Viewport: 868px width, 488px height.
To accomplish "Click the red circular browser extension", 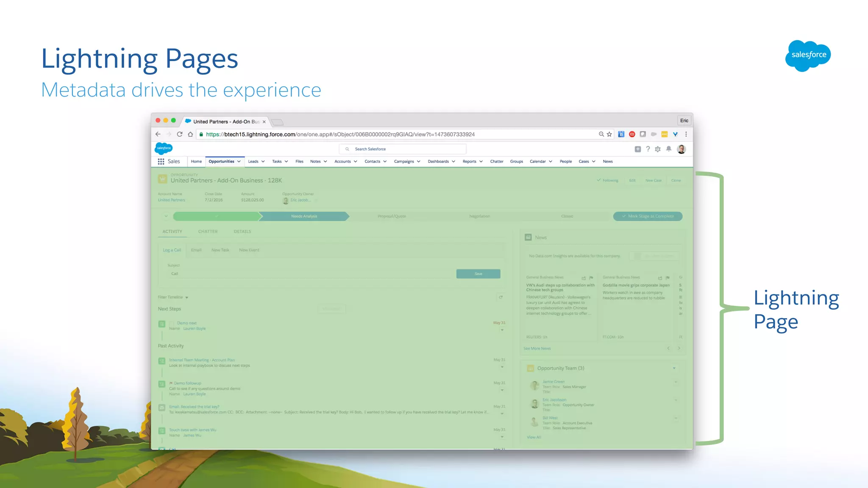I will click(632, 134).
